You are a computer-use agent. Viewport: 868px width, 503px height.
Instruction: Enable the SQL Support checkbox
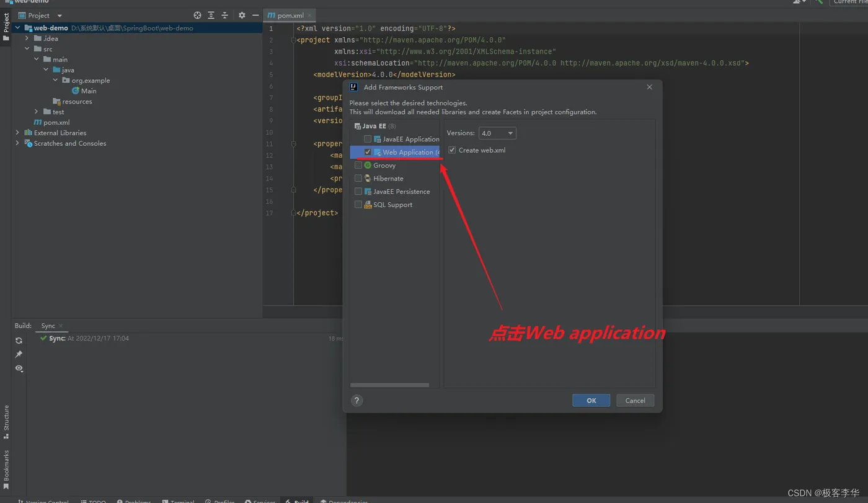(x=358, y=205)
